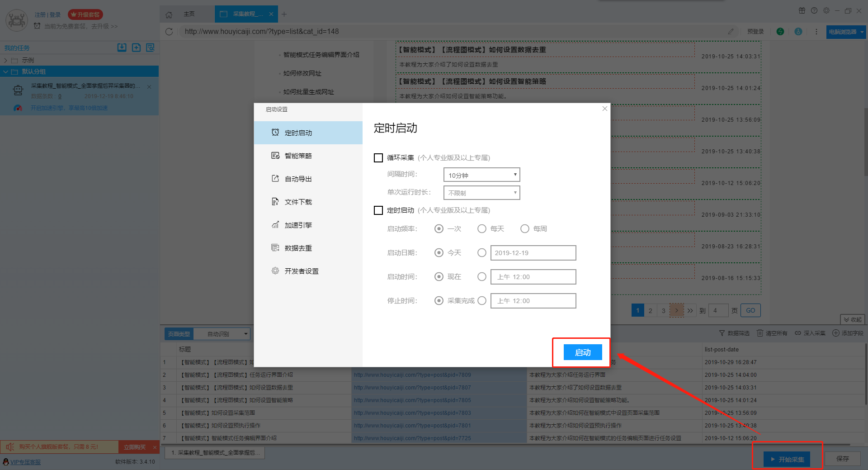Open the 单次运行时长 不限制 dropdown
This screenshot has height=470, width=868.
tap(481, 193)
